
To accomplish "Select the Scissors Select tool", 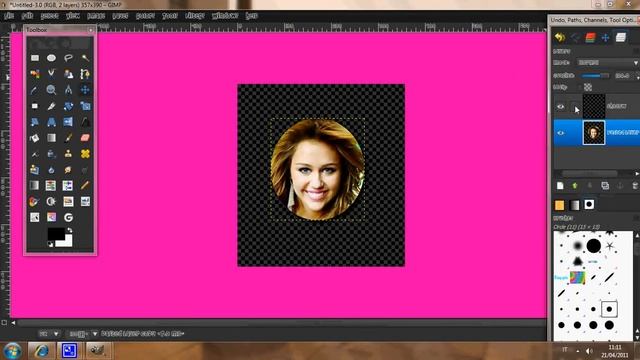I will (51, 74).
